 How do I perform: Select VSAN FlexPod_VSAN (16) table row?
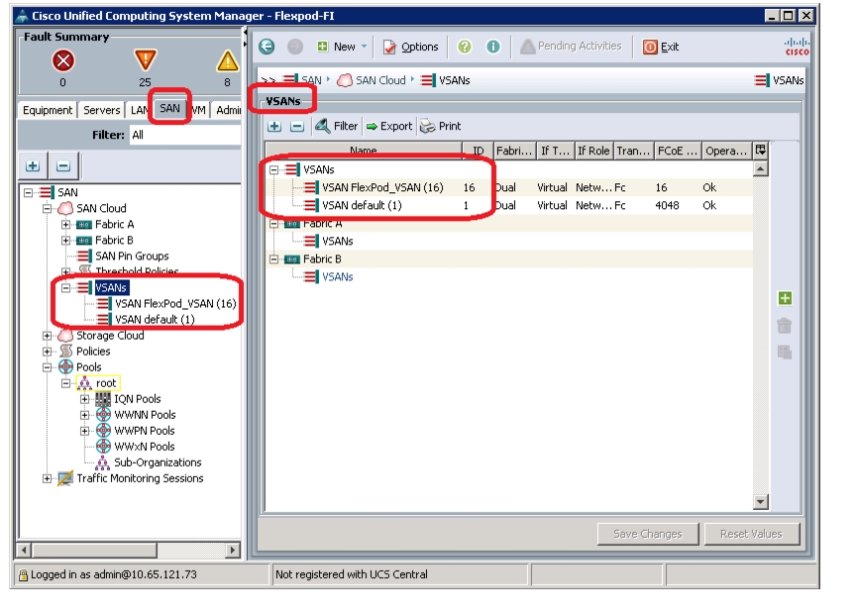509,188
